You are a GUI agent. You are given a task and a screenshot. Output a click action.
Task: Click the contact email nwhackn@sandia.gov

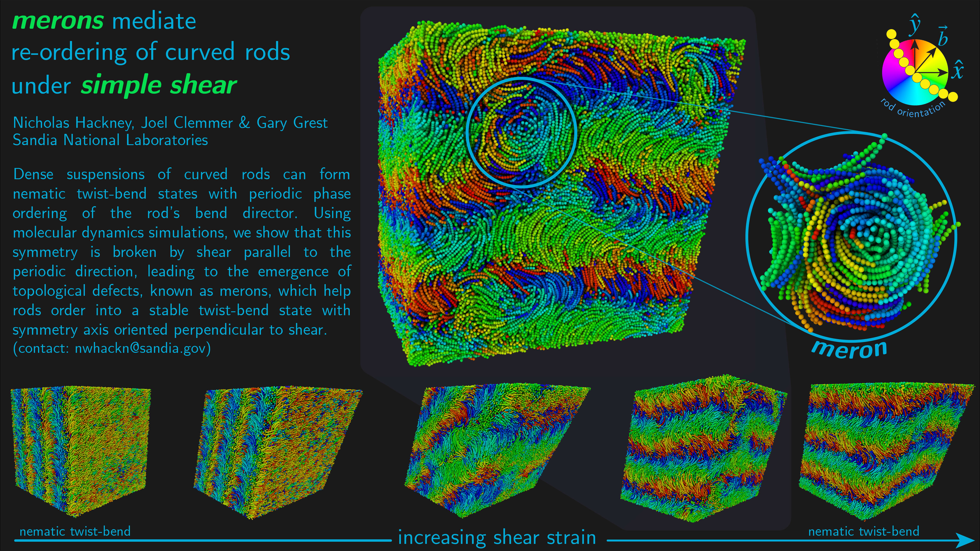click(140, 348)
